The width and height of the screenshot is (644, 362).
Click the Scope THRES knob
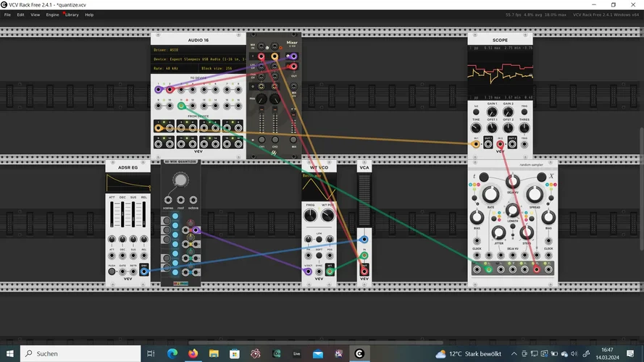tap(524, 128)
